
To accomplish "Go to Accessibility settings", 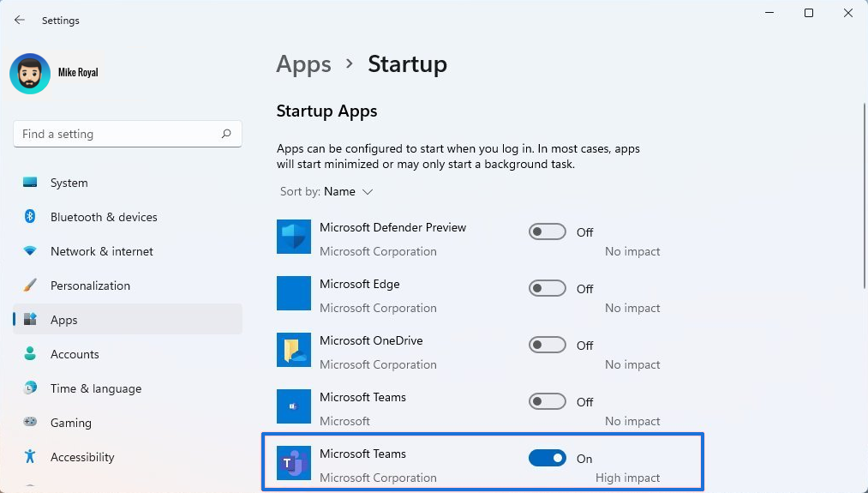I will 128,457.
